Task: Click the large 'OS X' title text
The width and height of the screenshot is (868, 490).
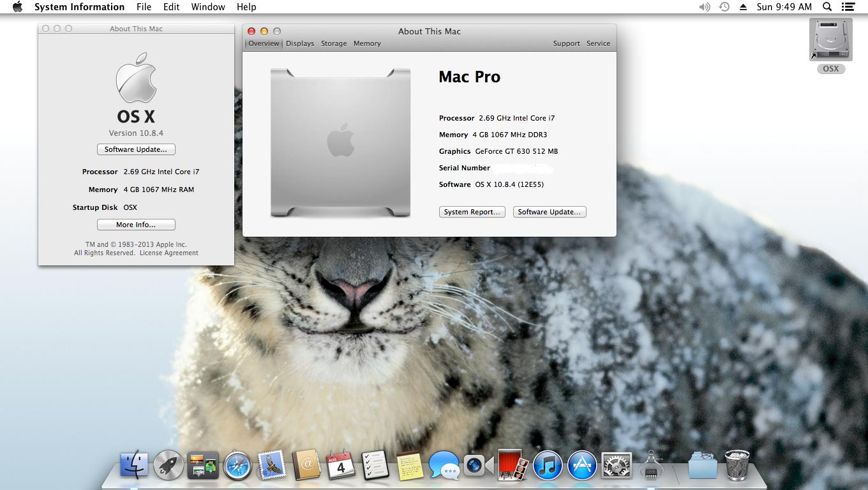Action: [136, 117]
